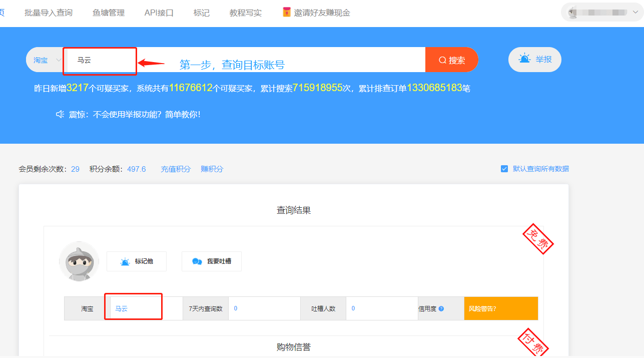This screenshot has height=358, width=644.
Task: Click the 淘宝 label cell in result table
Action: [x=88, y=308]
